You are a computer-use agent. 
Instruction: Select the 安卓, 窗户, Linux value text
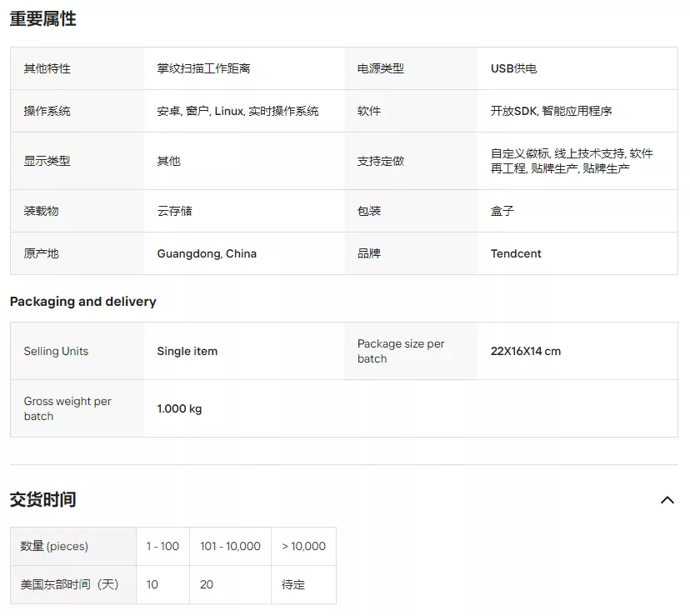(237, 111)
